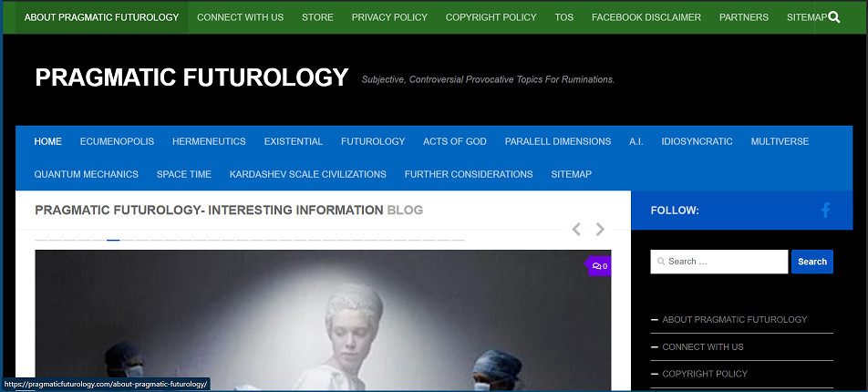Click the blue Search button
The height and width of the screenshot is (392, 868).
(x=812, y=262)
